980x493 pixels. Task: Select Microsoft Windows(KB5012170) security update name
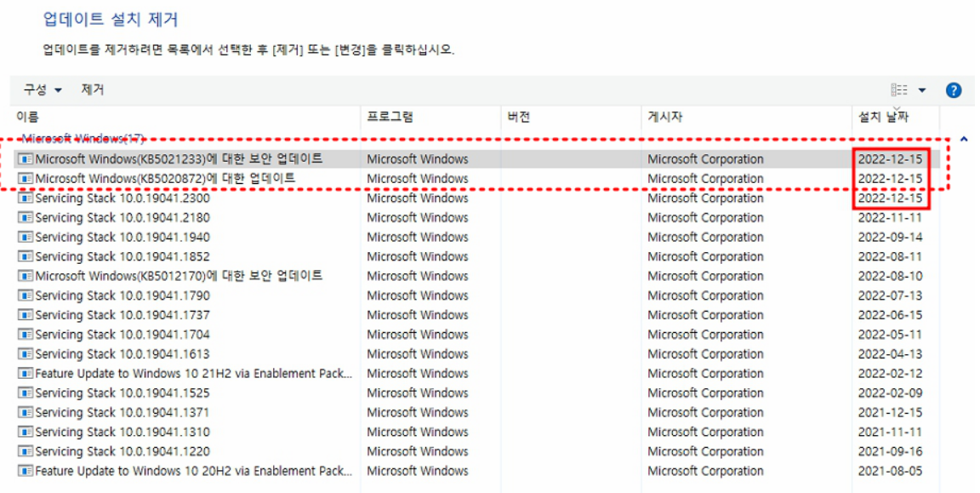tap(179, 276)
